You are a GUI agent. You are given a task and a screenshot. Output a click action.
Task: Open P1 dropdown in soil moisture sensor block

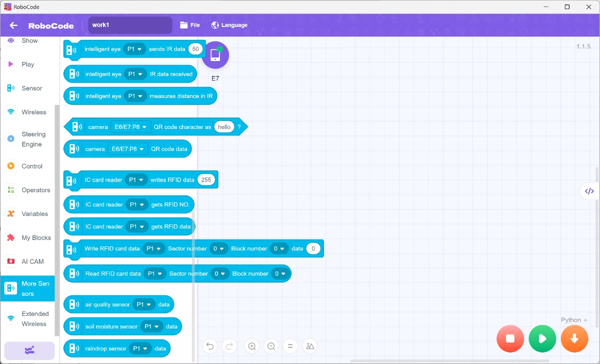(152, 326)
